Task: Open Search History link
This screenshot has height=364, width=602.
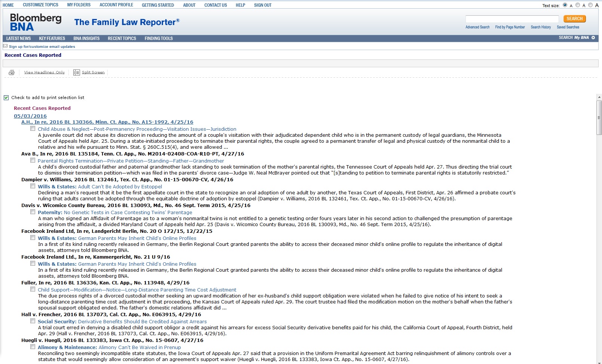Action: click(541, 27)
